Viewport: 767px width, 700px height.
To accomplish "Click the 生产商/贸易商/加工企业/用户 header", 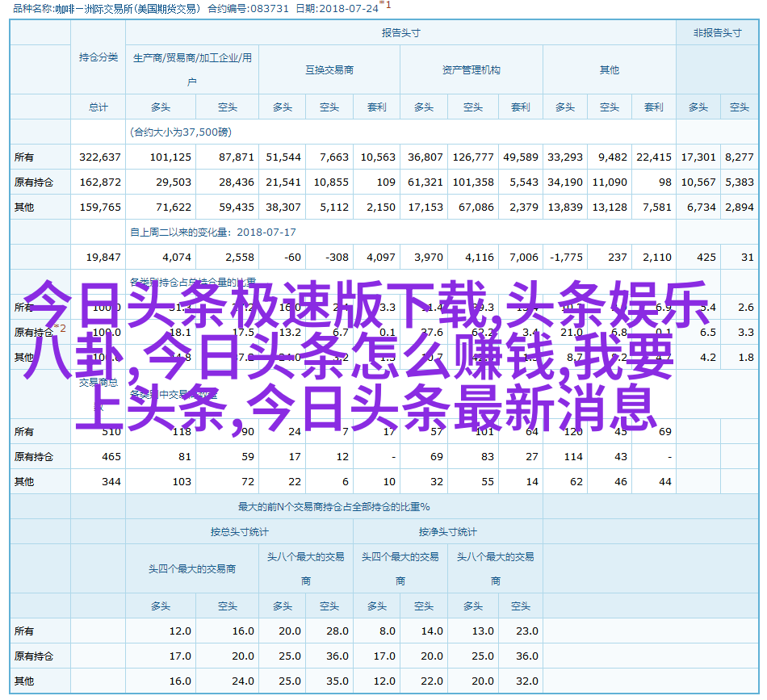I will point(192,69).
